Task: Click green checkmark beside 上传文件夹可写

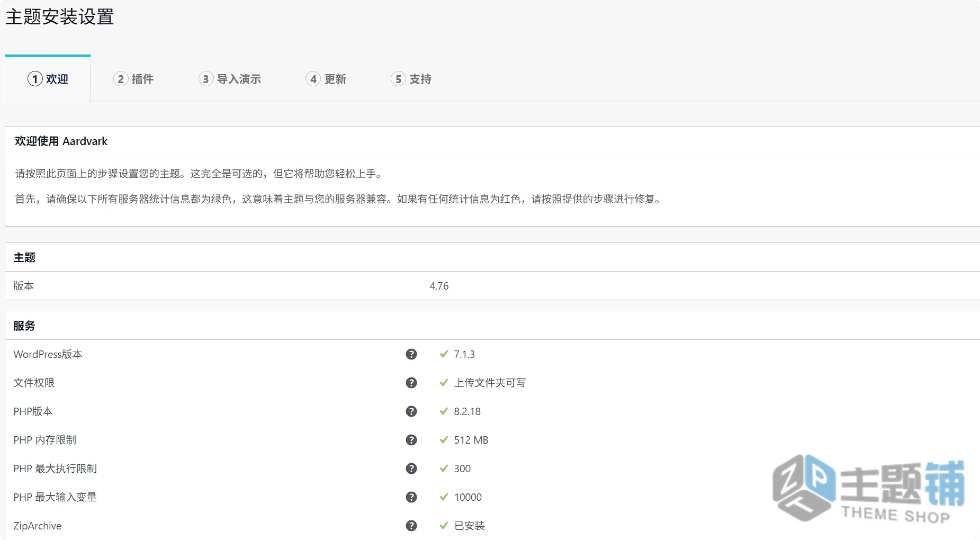Action: (x=444, y=383)
